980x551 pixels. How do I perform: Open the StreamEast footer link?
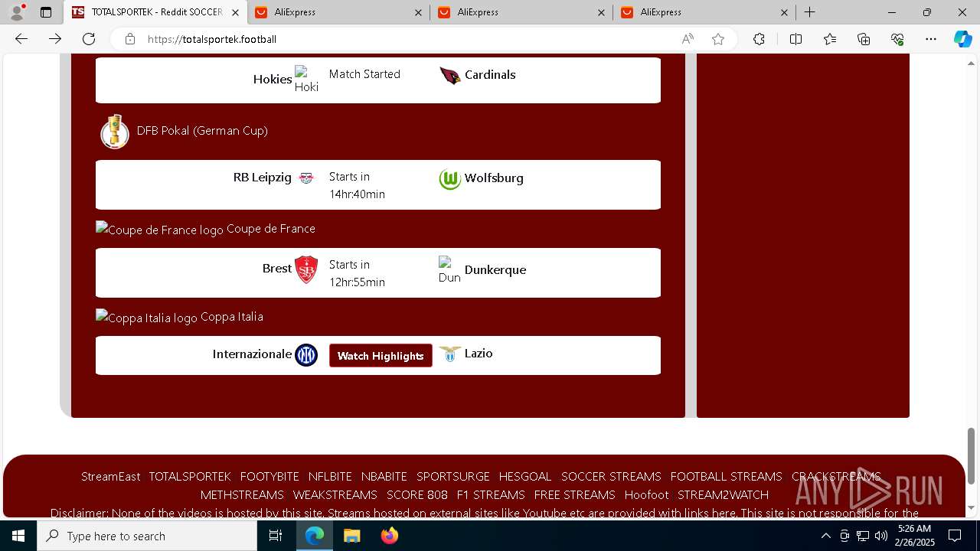coord(111,476)
